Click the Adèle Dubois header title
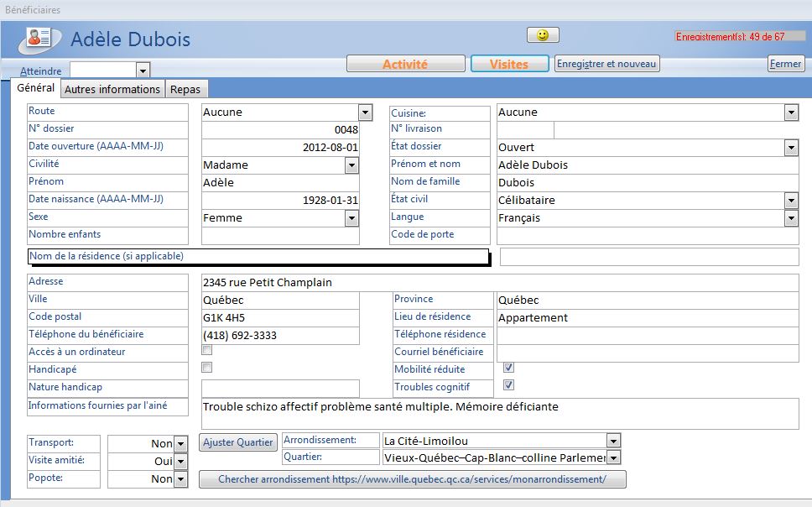The height and width of the screenshot is (507, 812). click(131, 39)
